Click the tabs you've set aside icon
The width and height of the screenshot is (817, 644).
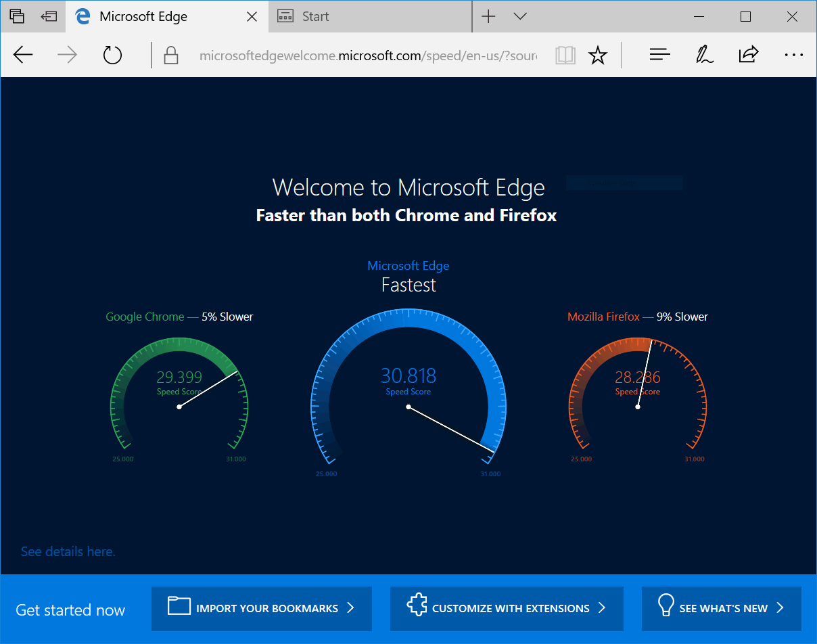tap(18, 16)
